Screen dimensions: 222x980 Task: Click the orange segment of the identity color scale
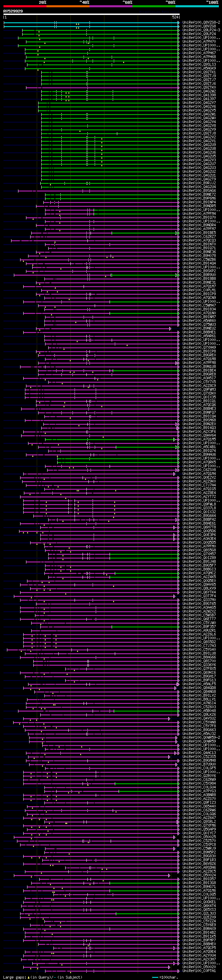68,6
